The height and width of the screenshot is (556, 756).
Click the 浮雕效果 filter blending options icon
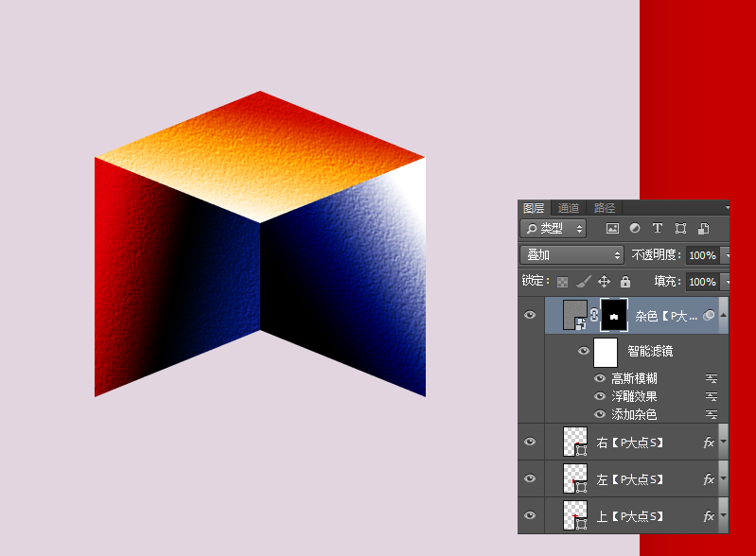point(712,396)
